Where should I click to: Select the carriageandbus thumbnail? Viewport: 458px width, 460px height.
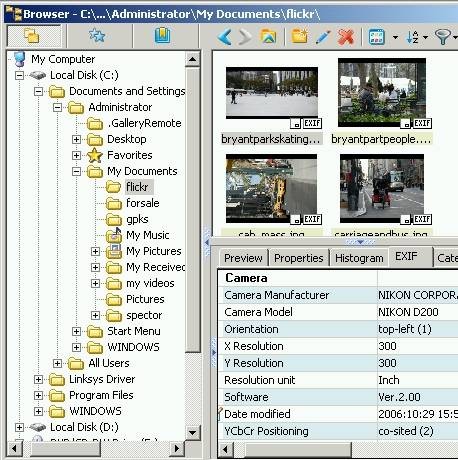[x=382, y=188]
